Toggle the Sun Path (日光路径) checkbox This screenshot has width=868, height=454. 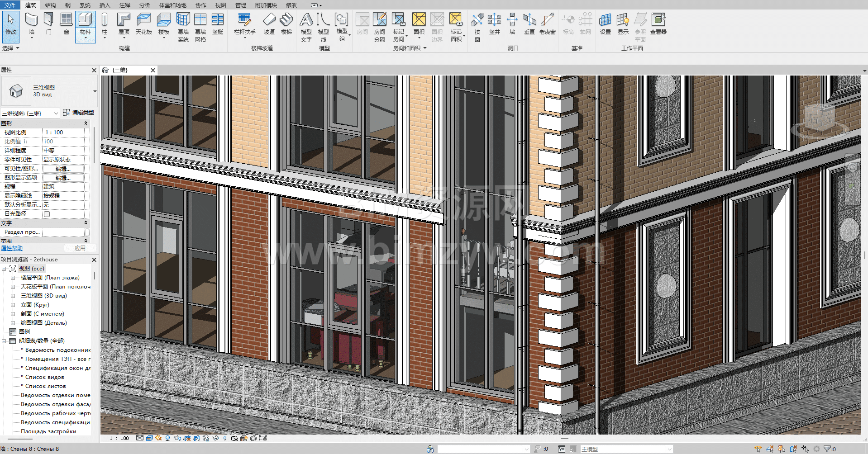tap(47, 214)
